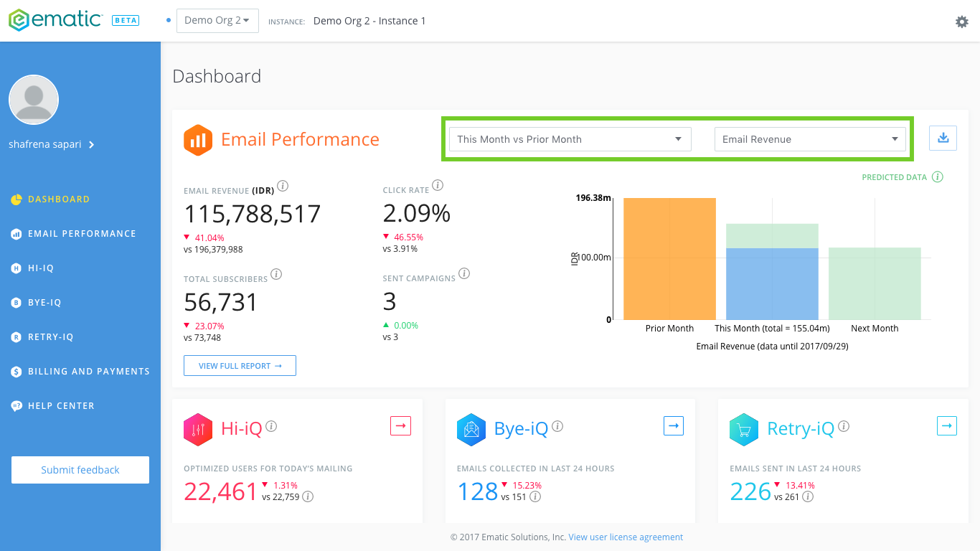This screenshot has height=551, width=980.
Task: Open the View user license agreement link
Action: 626,537
